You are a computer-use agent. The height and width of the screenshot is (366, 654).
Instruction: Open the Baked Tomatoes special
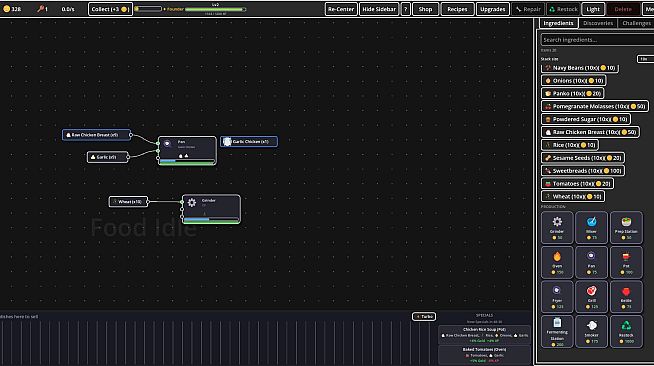[484, 355]
